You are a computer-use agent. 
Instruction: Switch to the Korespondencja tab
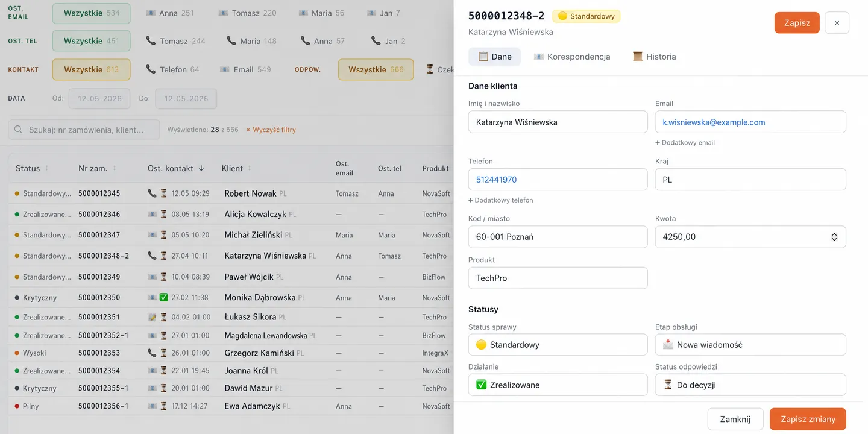point(572,57)
